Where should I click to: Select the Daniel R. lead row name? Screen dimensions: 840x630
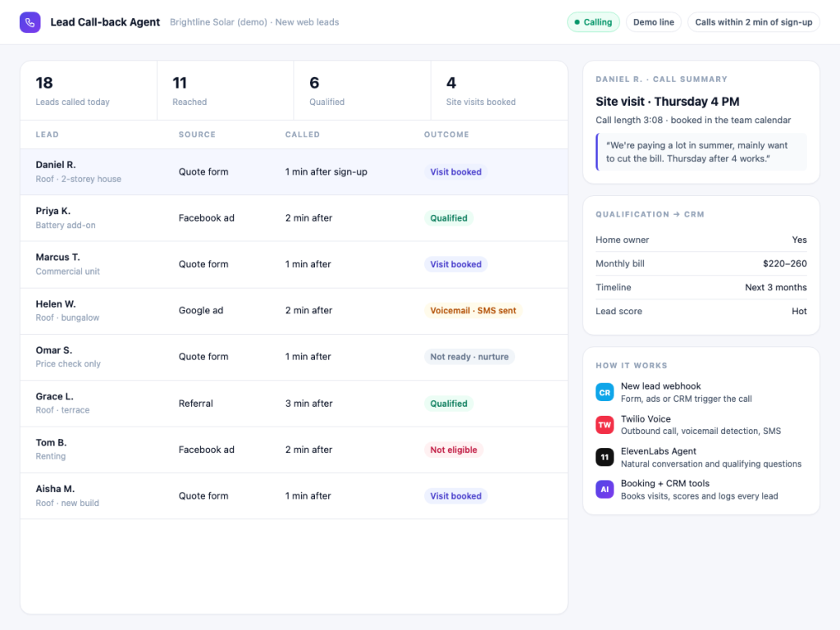click(x=56, y=165)
